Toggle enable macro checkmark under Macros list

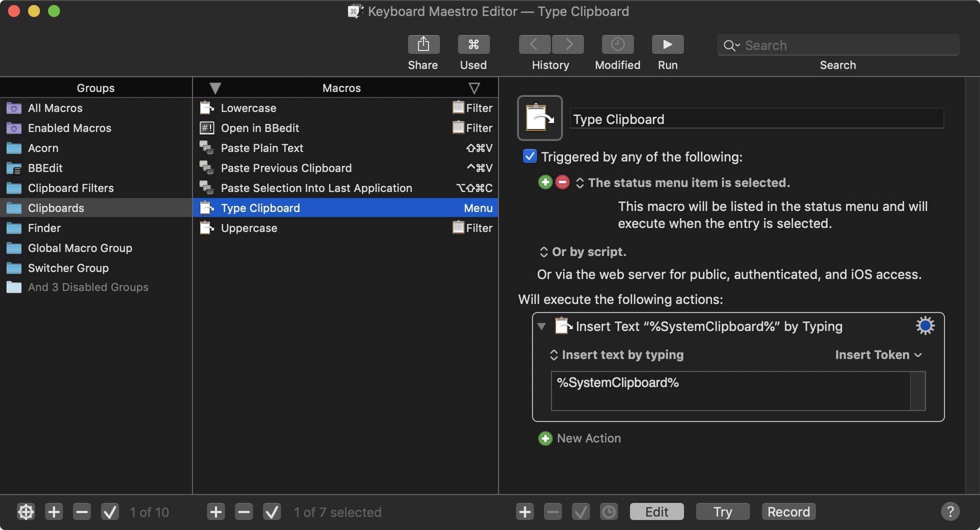point(272,512)
